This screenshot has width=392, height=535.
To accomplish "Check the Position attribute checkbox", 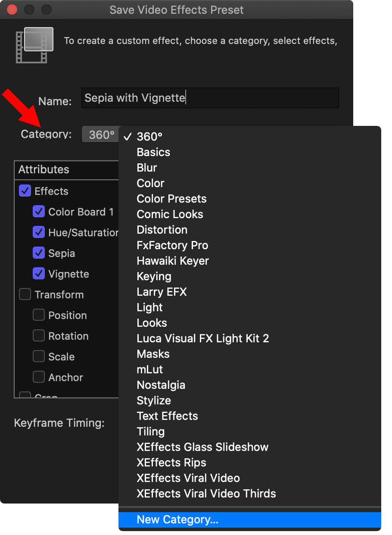I will [39, 315].
